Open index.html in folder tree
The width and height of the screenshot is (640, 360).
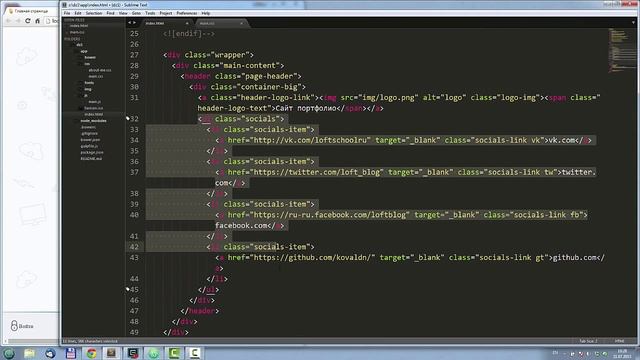tap(93, 114)
